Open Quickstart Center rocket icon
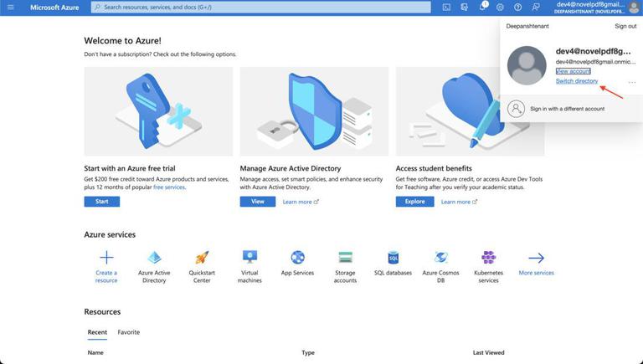 click(x=202, y=258)
